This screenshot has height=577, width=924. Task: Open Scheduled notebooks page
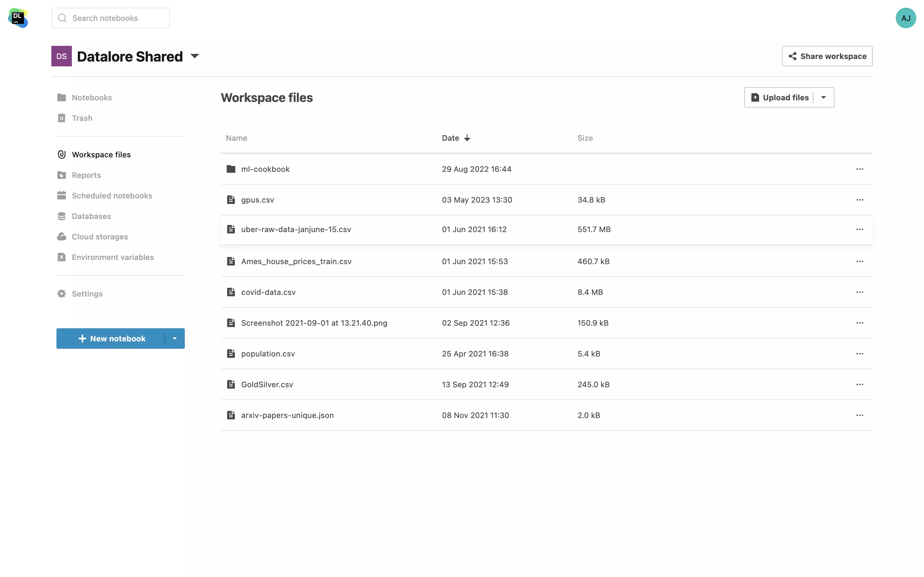(112, 196)
